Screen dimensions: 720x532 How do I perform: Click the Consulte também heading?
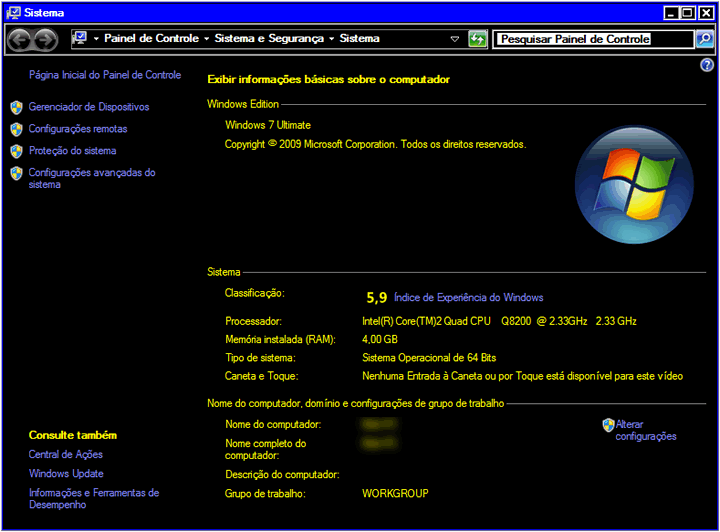pos(73,435)
